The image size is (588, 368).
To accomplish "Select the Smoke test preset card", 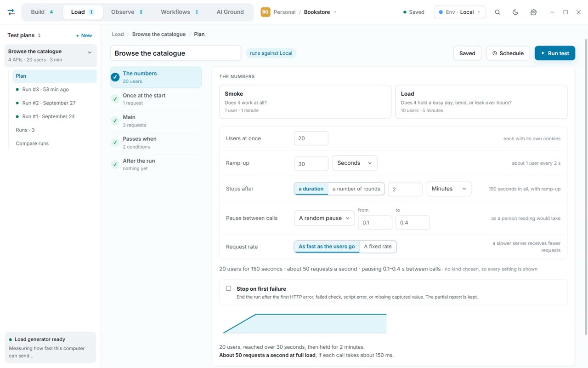I will click(305, 102).
